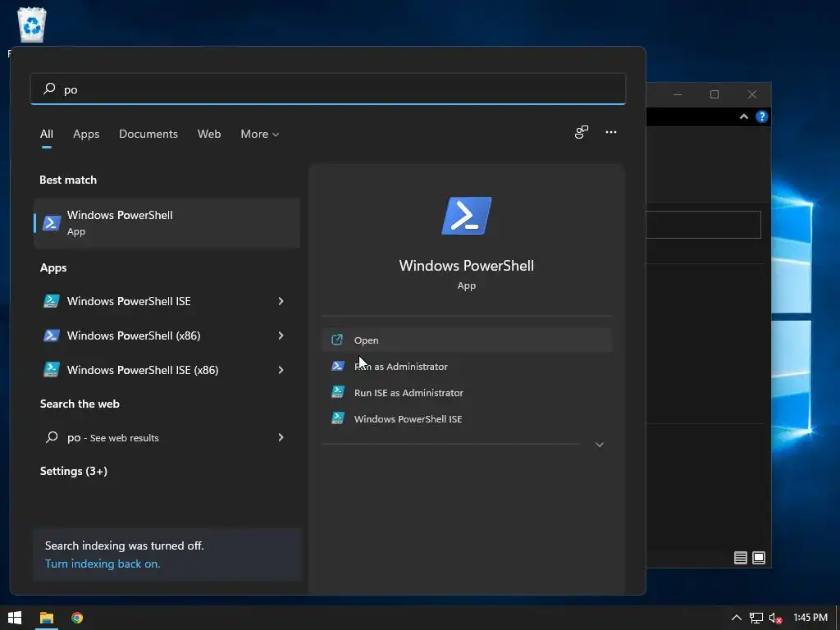Choose Run ISE as Administrator
Screen dimensions: 840x630
(467, 392)
